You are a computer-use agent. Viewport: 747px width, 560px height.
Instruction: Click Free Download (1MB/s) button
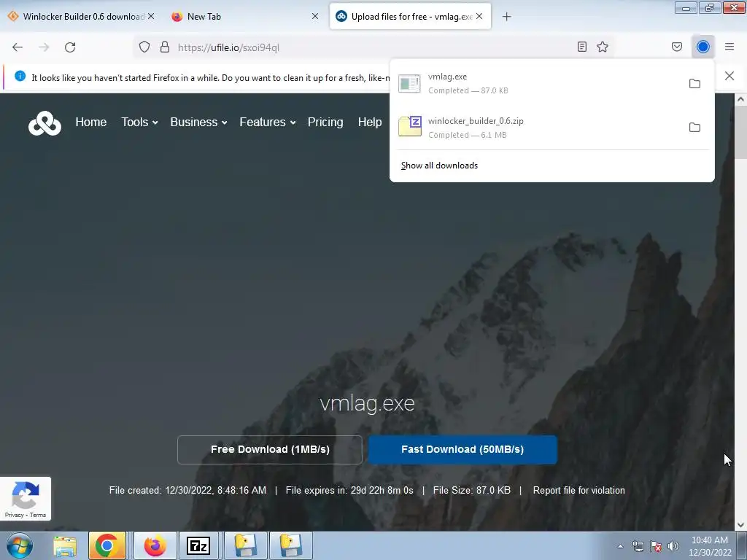pos(270,449)
